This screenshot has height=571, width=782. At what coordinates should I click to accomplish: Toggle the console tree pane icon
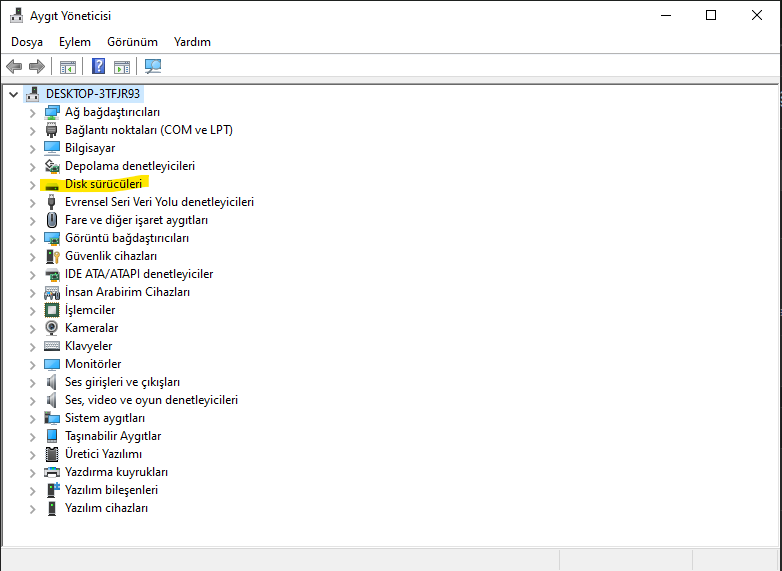pyautogui.click(x=68, y=66)
